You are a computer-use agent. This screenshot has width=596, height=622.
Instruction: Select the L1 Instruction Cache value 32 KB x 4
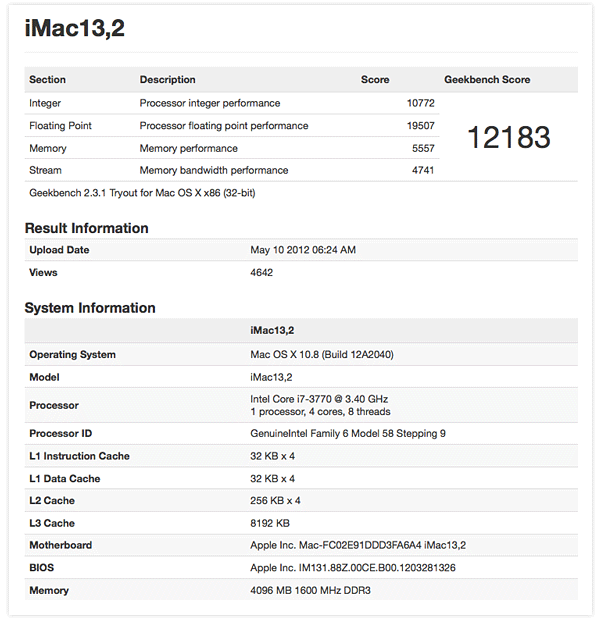272,456
